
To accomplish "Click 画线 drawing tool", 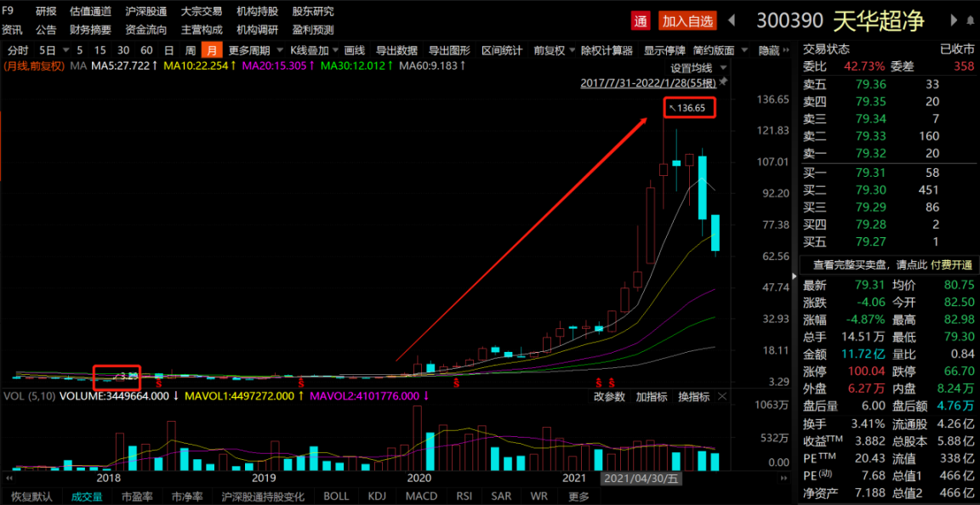I will click(355, 51).
